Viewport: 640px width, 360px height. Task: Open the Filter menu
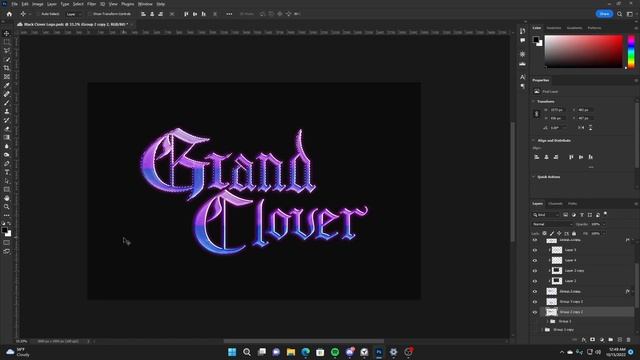click(91, 4)
